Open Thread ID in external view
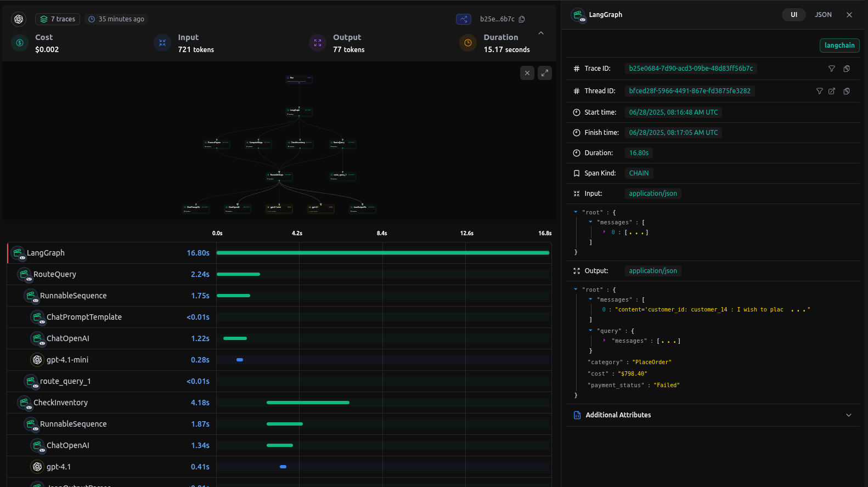The image size is (868, 487). (832, 91)
